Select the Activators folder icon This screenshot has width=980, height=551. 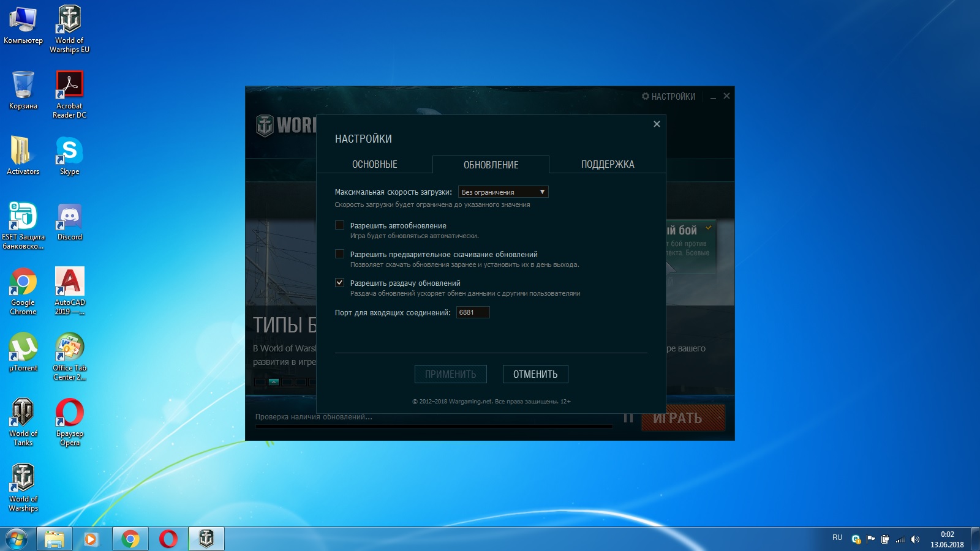click(x=23, y=156)
